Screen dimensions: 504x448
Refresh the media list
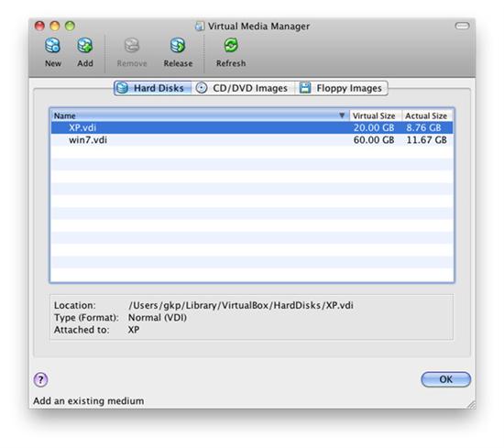coord(231,46)
